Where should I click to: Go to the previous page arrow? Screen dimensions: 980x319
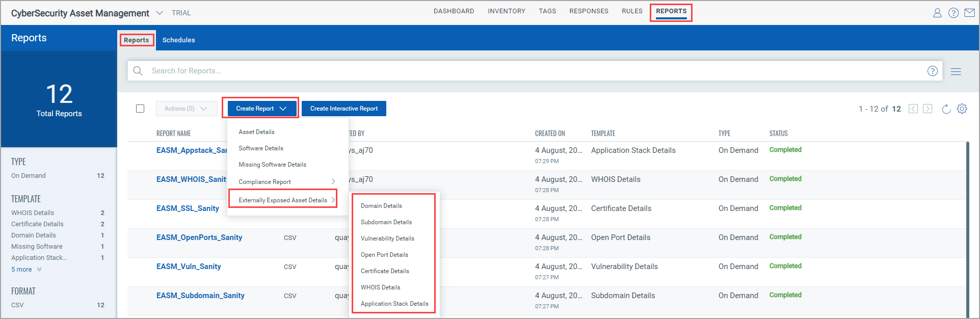pyautogui.click(x=913, y=109)
